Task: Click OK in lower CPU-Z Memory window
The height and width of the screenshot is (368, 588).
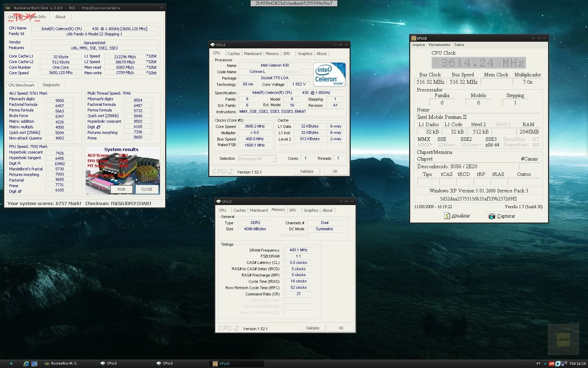Action: pyautogui.click(x=341, y=328)
